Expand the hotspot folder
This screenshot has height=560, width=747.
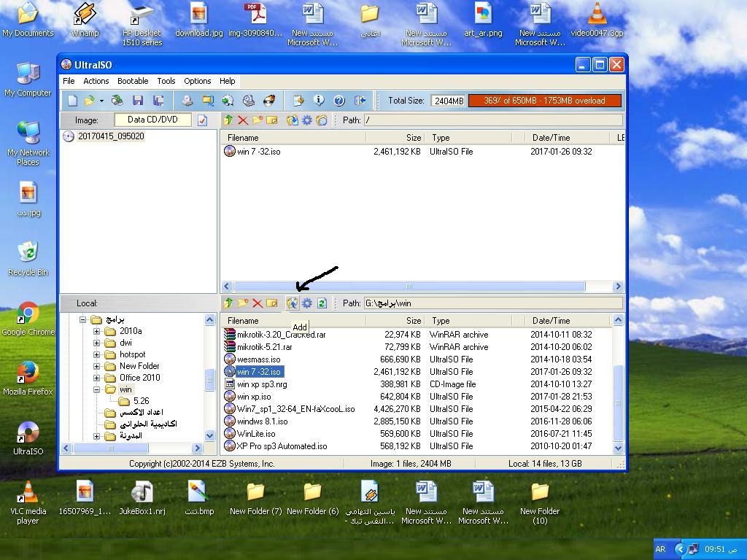(x=97, y=354)
